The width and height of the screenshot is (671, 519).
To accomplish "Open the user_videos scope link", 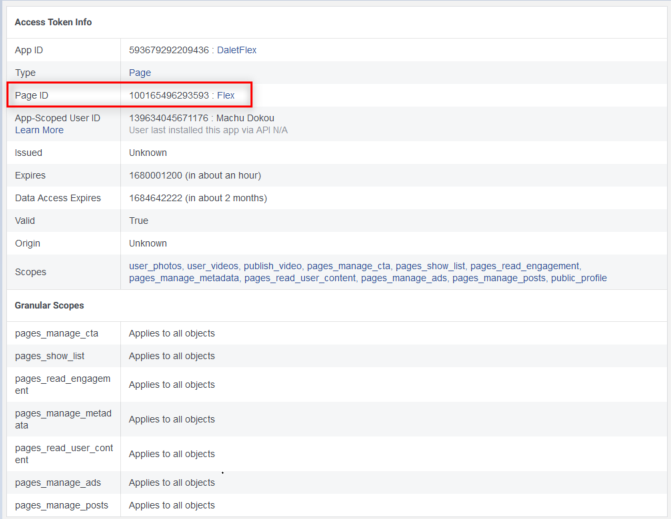I will coord(213,266).
